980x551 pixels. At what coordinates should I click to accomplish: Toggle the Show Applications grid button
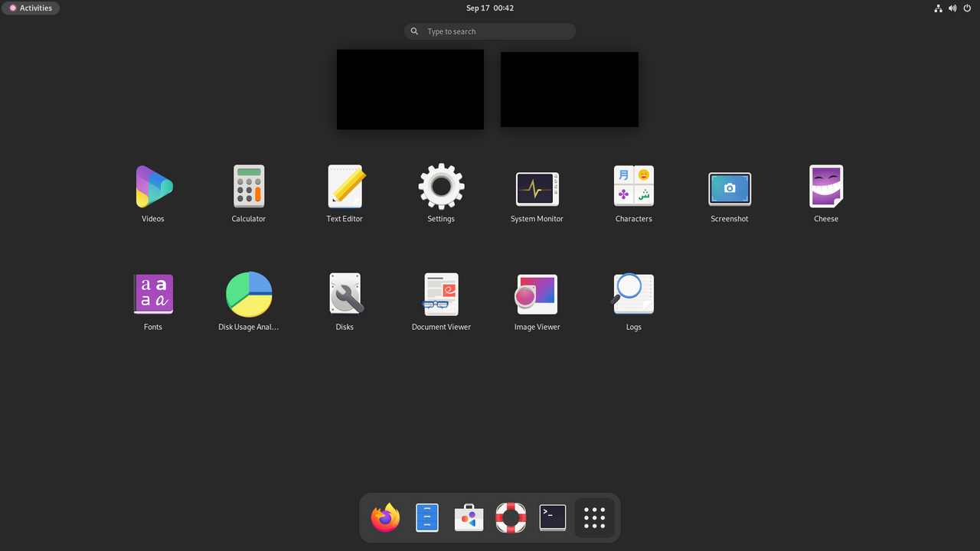pyautogui.click(x=595, y=518)
